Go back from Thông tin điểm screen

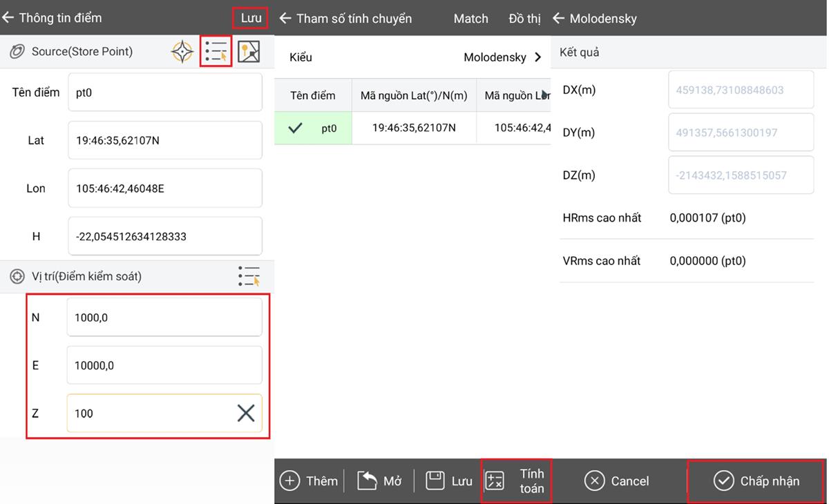point(8,18)
